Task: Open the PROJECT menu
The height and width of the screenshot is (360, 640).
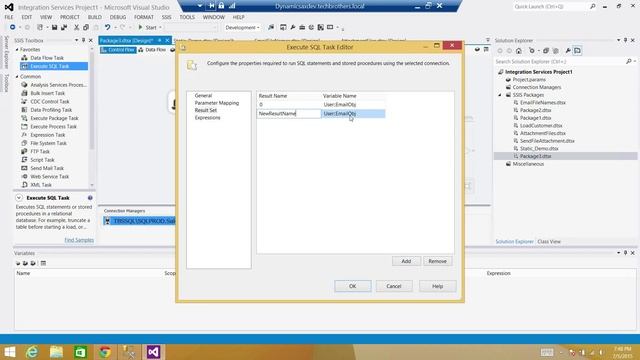Action: [70, 17]
